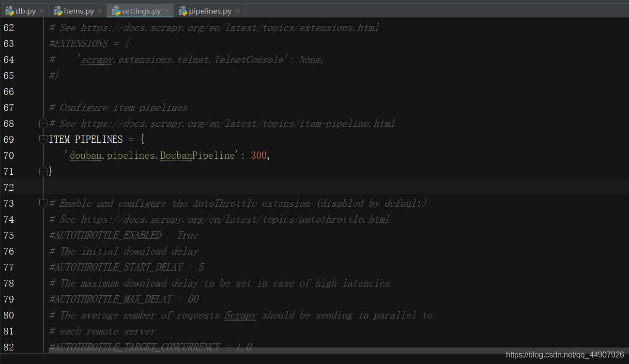The image size is (629, 364).
Task: Click the extensions.html docs URL on line 62
Action: point(230,28)
